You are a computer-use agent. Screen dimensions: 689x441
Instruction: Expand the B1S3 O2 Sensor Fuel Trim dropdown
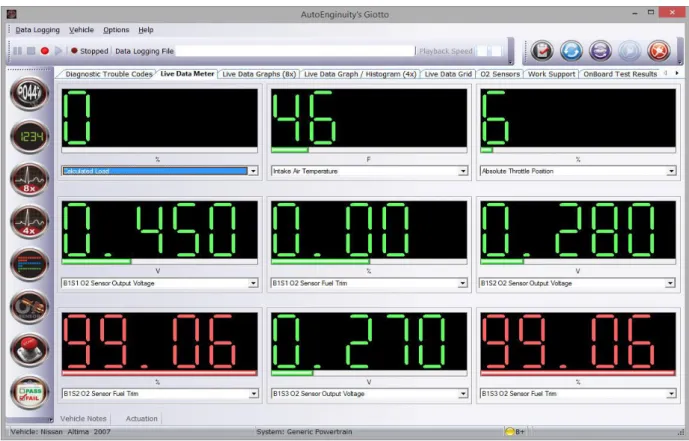671,394
